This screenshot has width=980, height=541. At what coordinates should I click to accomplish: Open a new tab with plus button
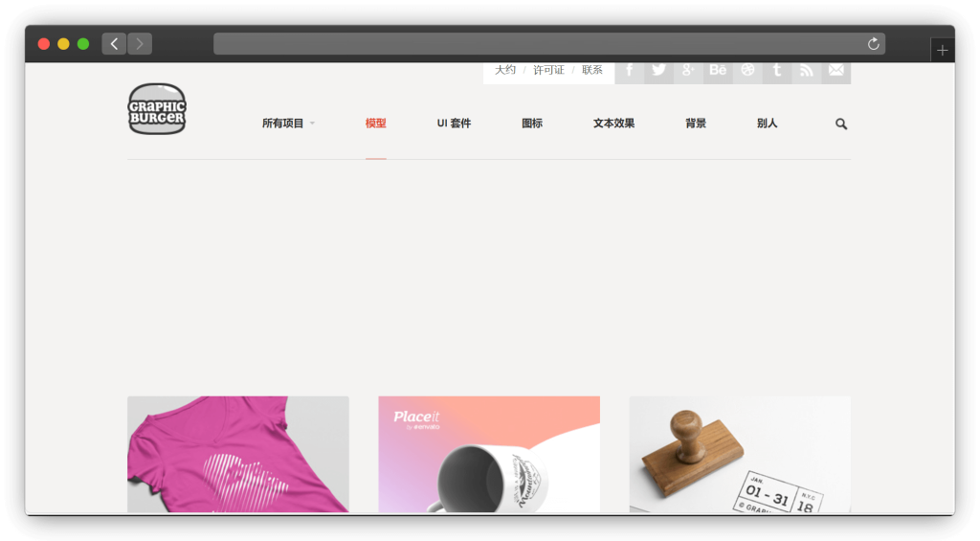click(943, 50)
